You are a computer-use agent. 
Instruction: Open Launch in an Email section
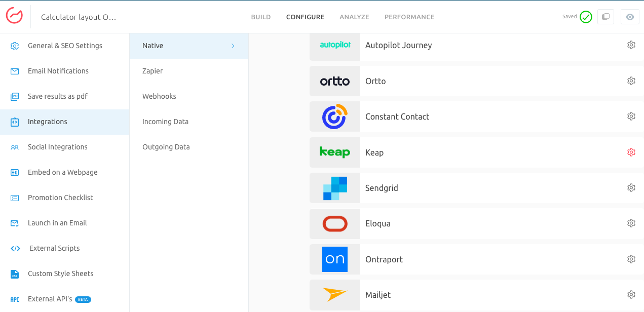pos(65,223)
